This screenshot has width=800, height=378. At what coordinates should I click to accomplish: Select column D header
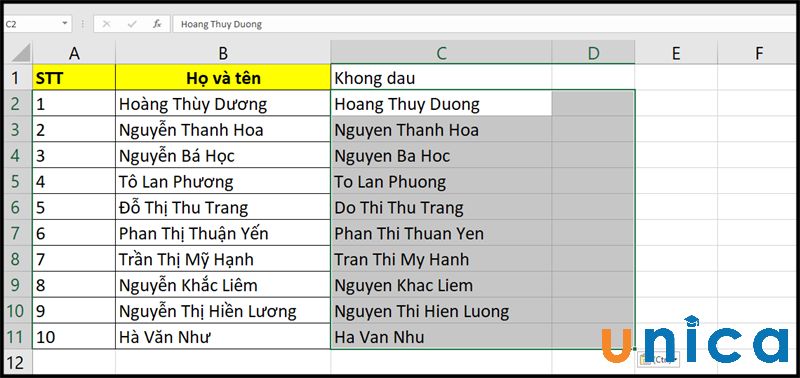tap(593, 53)
